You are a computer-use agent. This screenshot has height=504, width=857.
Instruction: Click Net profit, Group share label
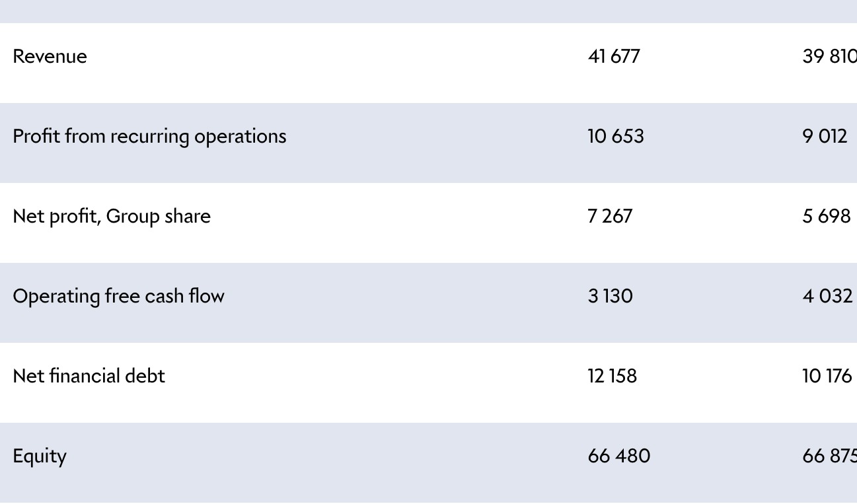(x=112, y=217)
